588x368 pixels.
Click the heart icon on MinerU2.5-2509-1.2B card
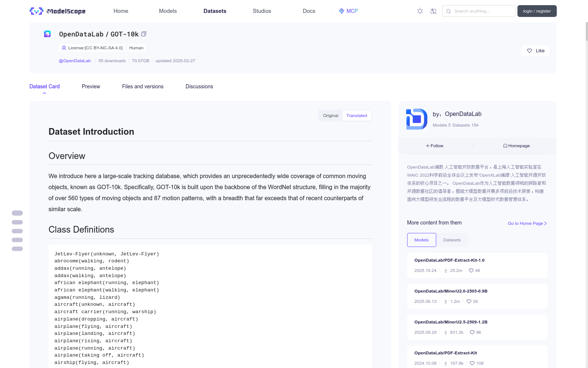click(472, 332)
